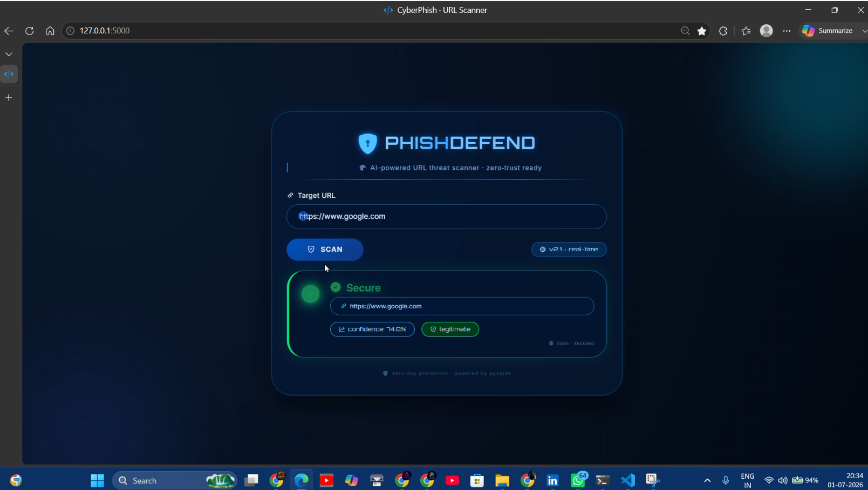Click the ENG IN language indicator

point(748,480)
